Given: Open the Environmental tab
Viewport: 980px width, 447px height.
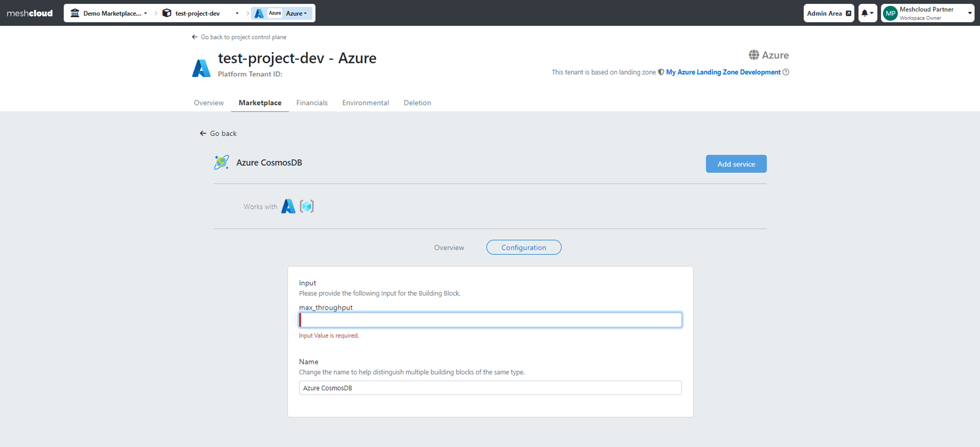Looking at the screenshot, I should click(x=366, y=103).
